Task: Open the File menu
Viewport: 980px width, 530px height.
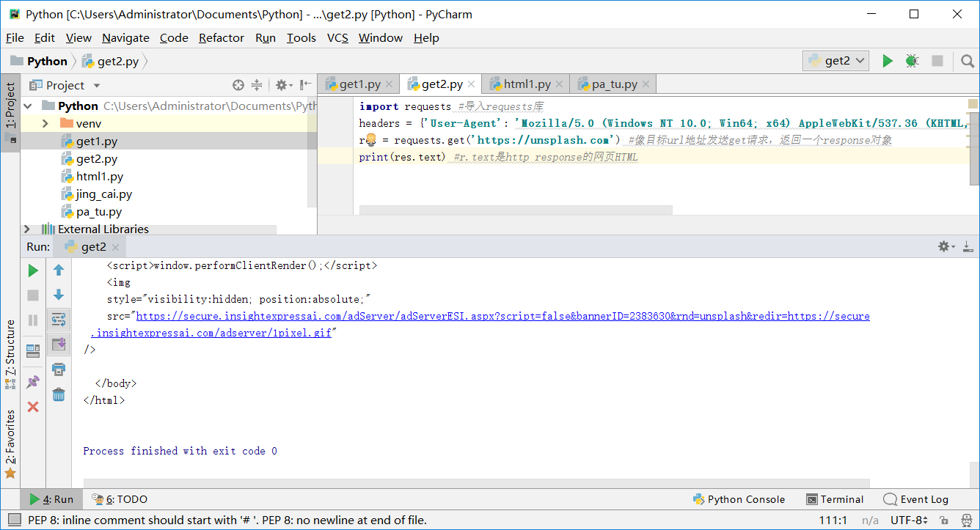Action: 15,37
